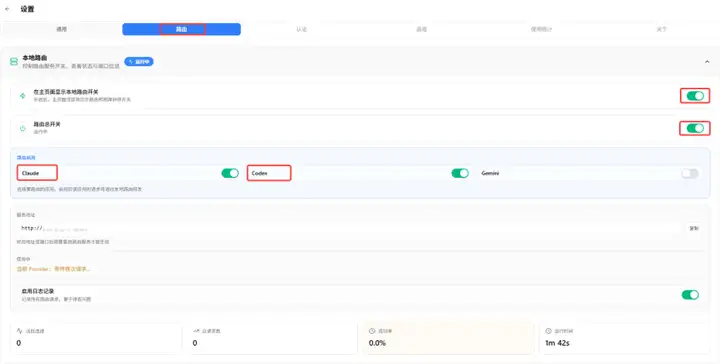Click the 在主页面显示本地路由开关 label
This screenshot has height=364, width=720.
coord(66,92)
